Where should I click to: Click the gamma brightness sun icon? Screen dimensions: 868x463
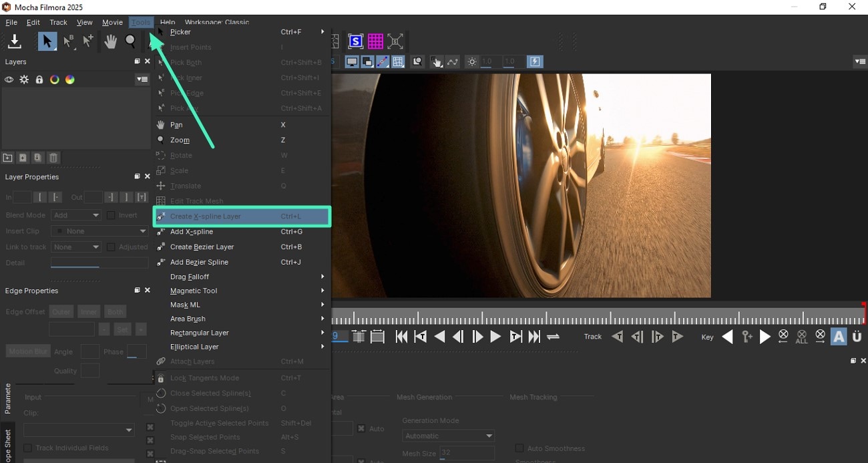coord(471,61)
